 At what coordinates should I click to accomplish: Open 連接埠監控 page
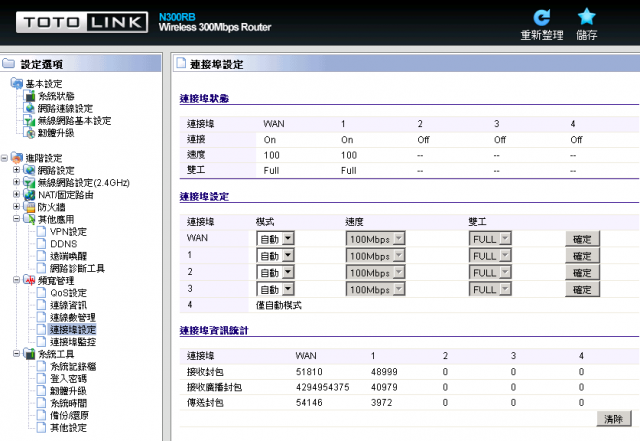tap(73, 342)
